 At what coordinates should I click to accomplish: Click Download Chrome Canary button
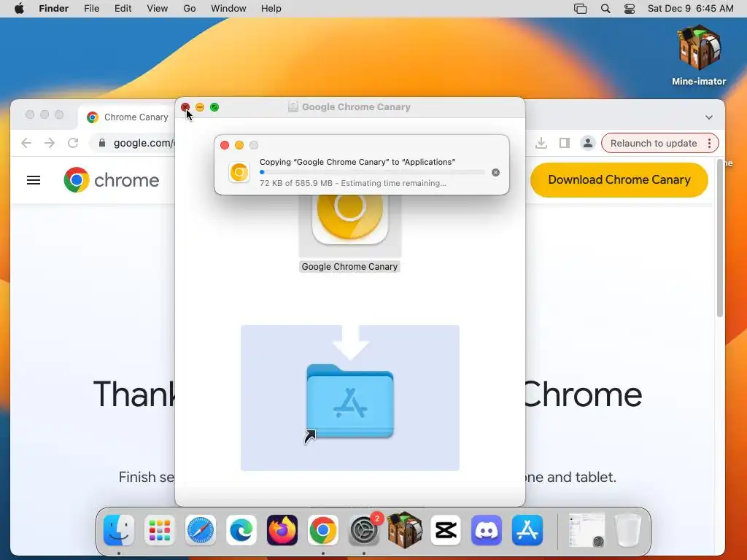(619, 180)
